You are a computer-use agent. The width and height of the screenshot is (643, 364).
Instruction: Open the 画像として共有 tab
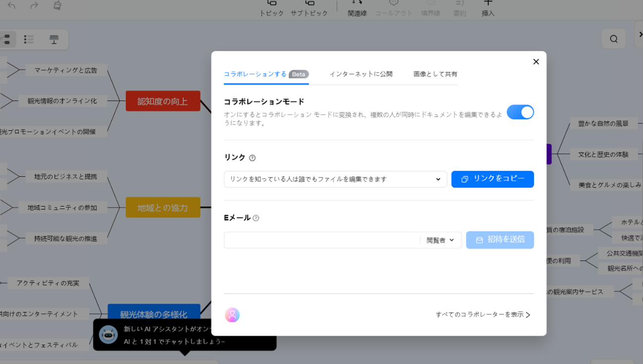436,74
